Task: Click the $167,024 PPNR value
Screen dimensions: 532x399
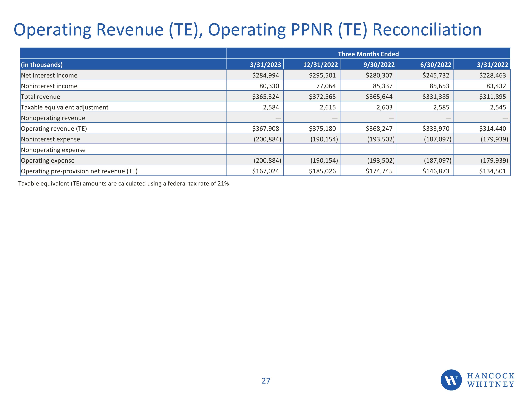Action: [265, 171]
